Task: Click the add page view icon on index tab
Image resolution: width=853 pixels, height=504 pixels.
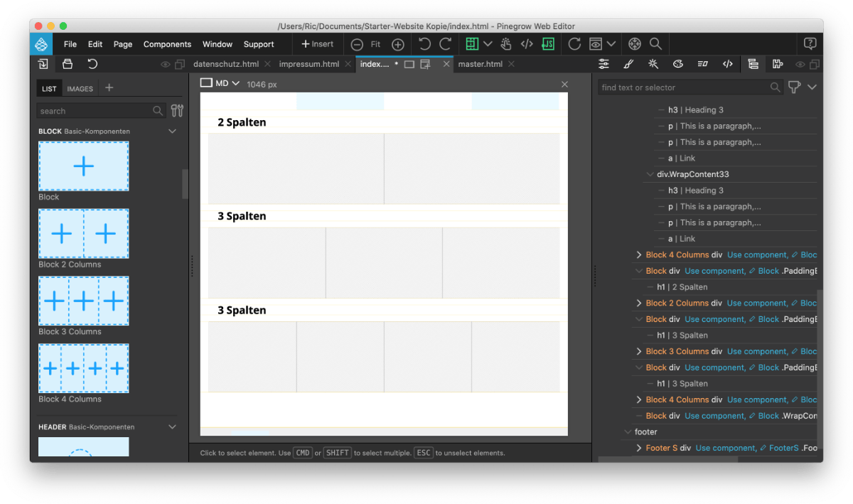Action: 425,65
